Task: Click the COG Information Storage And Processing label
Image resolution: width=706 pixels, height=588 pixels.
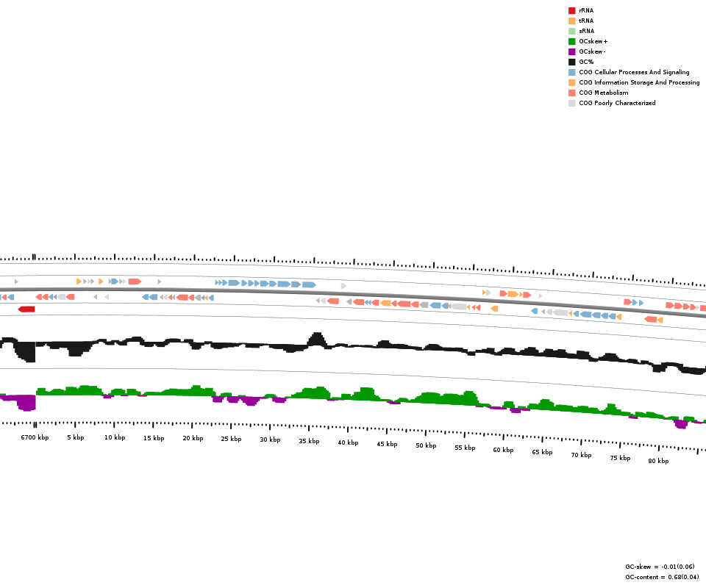Action: coord(639,82)
